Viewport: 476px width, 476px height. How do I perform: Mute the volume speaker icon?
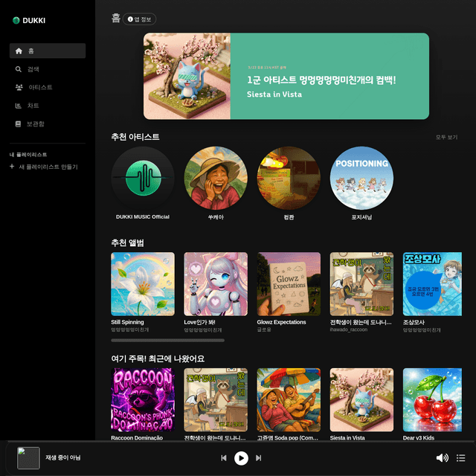[x=442, y=458]
